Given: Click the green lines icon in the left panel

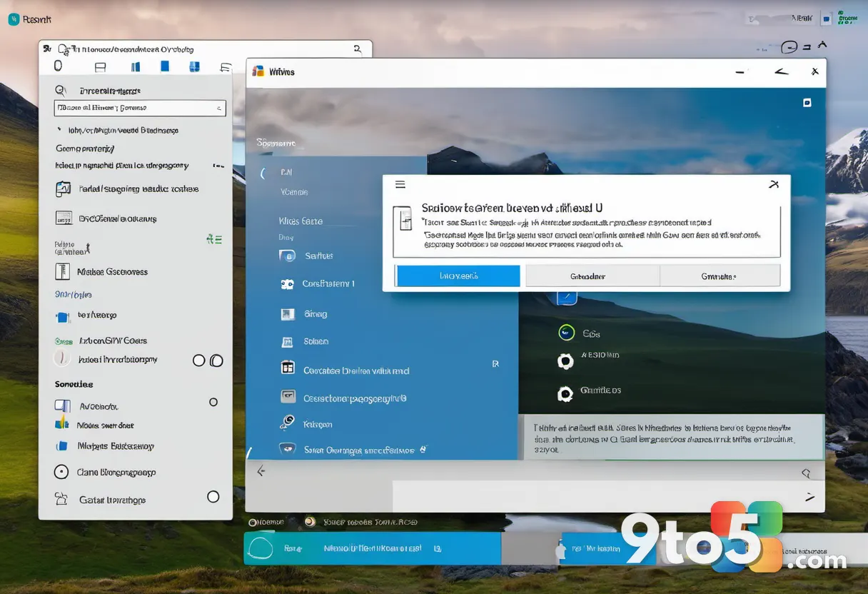Looking at the screenshot, I should pyautogui.click(x=214, y=239).
